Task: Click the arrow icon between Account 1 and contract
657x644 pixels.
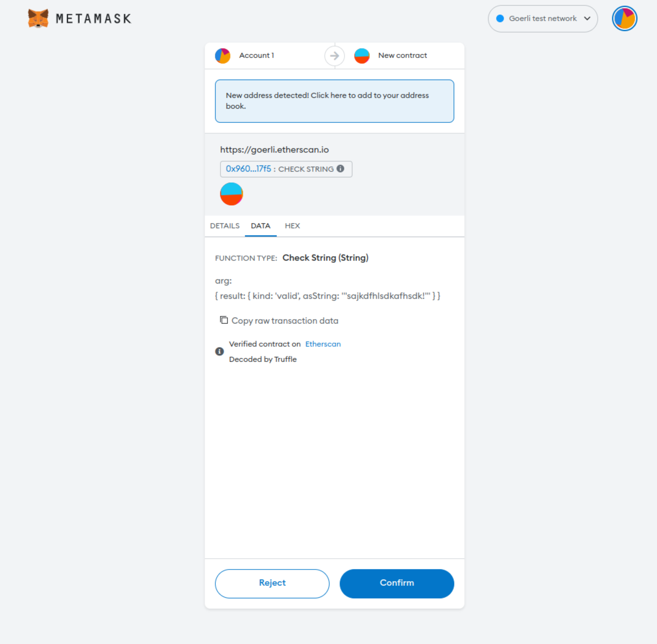Action: [x=335, y=56]
